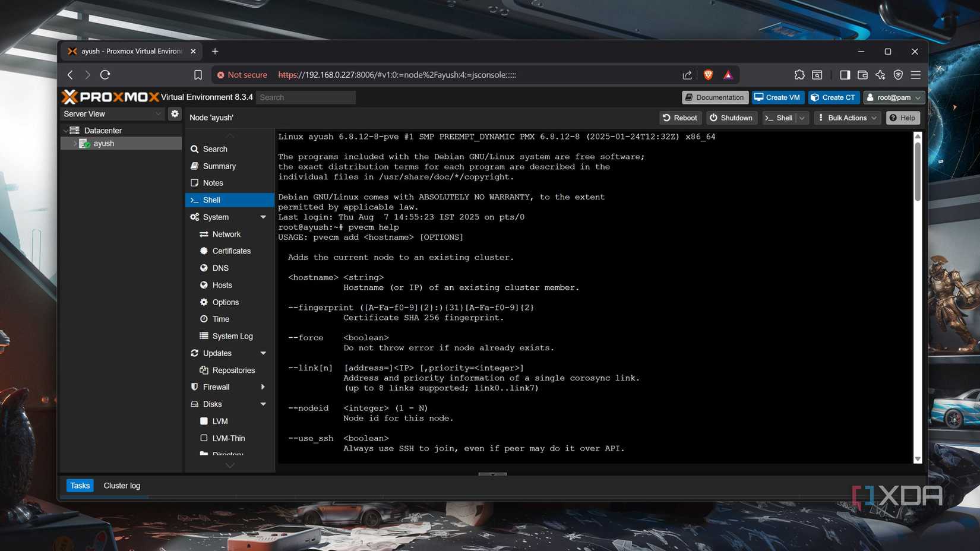Switch to the Tasks tab
The width and height of the screenshot is (980, 551).
tap(80, 485)
